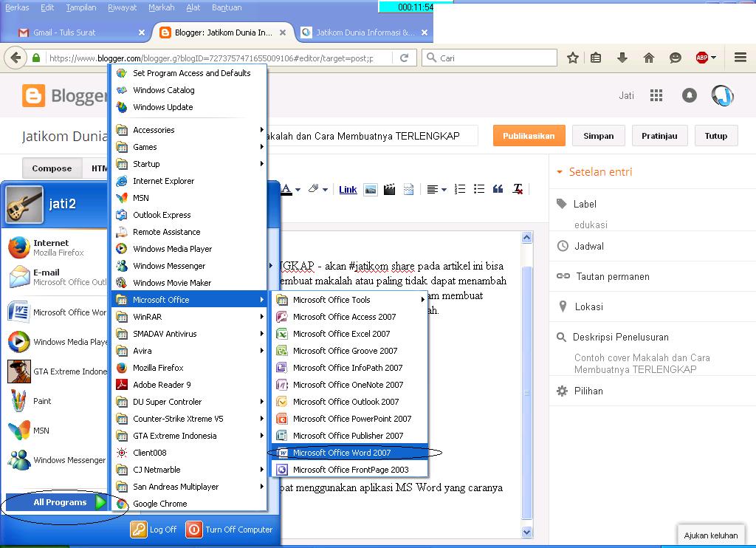The height and width of the screenshot is (548, 756).
Task: Open text highlight color dropdown
Action: (x=318, y=189)
